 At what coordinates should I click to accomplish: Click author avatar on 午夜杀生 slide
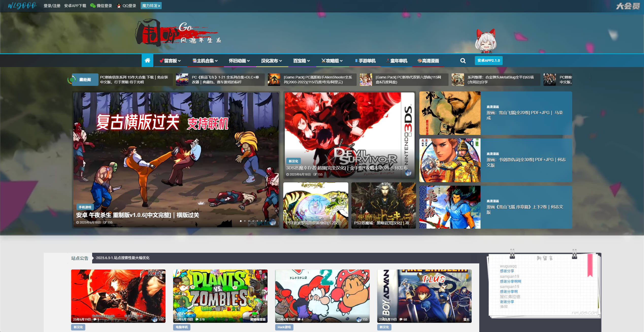point(273,222)
